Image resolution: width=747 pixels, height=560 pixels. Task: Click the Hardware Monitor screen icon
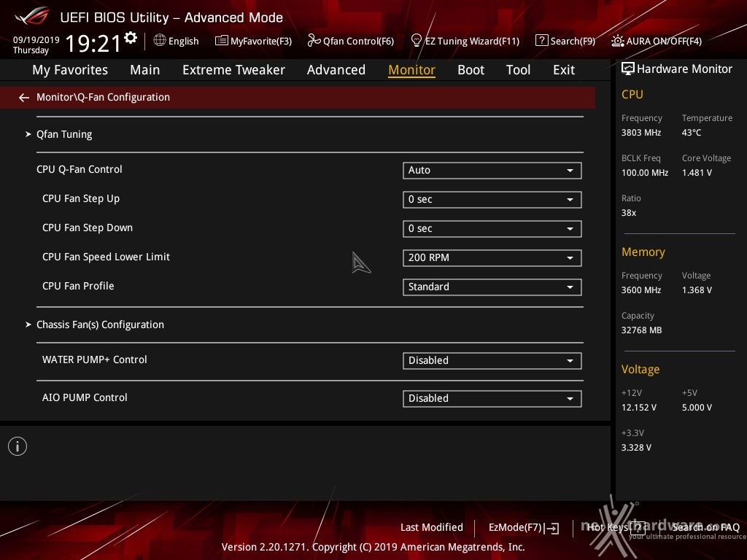[x=628, y=69]
